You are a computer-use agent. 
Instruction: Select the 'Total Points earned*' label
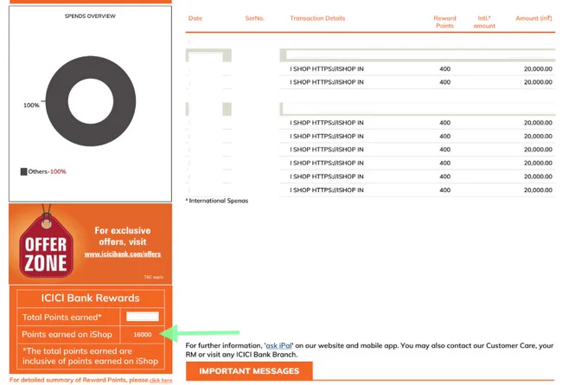click(62, 317)
